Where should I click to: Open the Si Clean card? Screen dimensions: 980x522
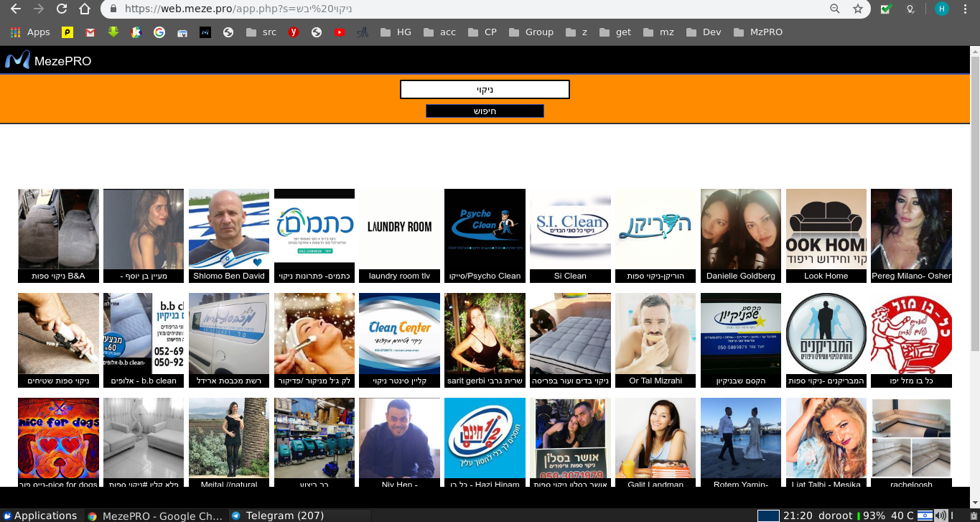(570, 236)
